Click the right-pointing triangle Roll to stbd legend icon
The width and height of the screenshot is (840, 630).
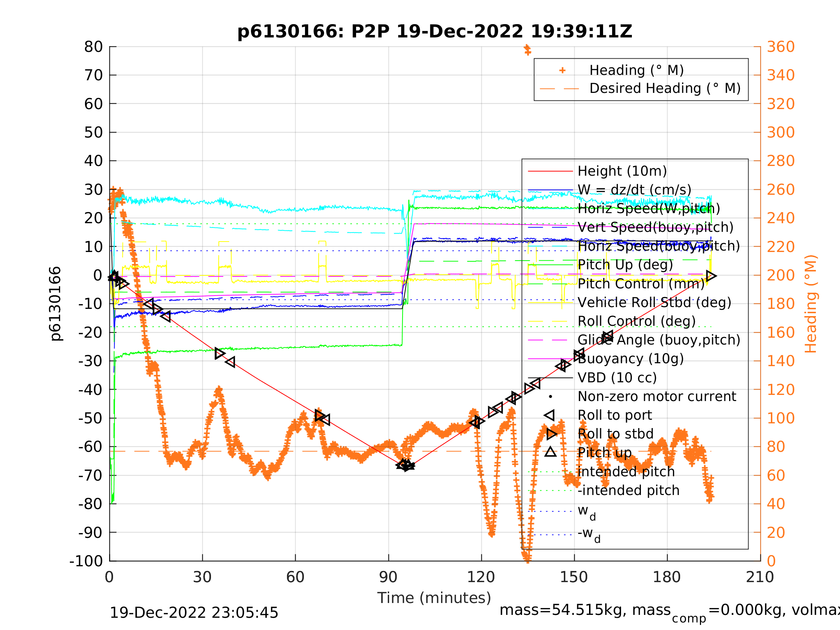[552, 434]
